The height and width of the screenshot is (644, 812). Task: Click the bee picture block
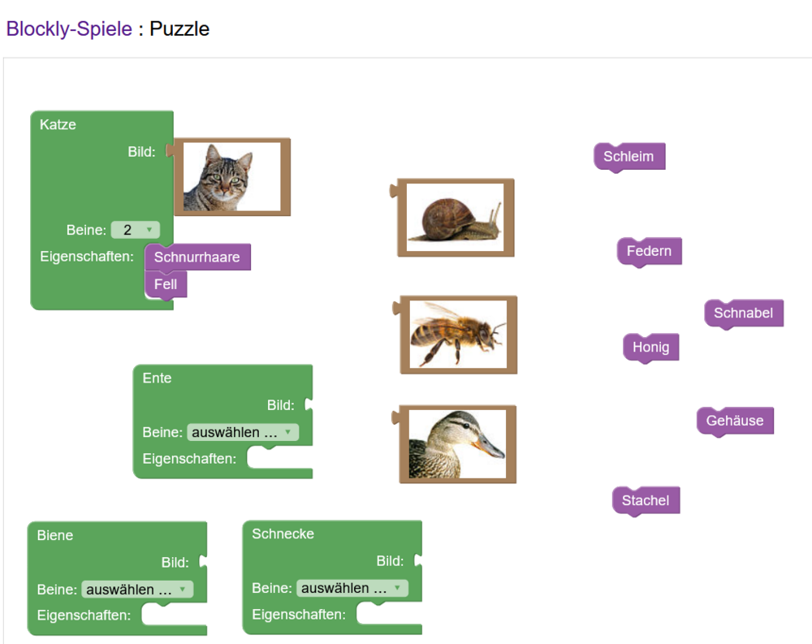[458, 334]
